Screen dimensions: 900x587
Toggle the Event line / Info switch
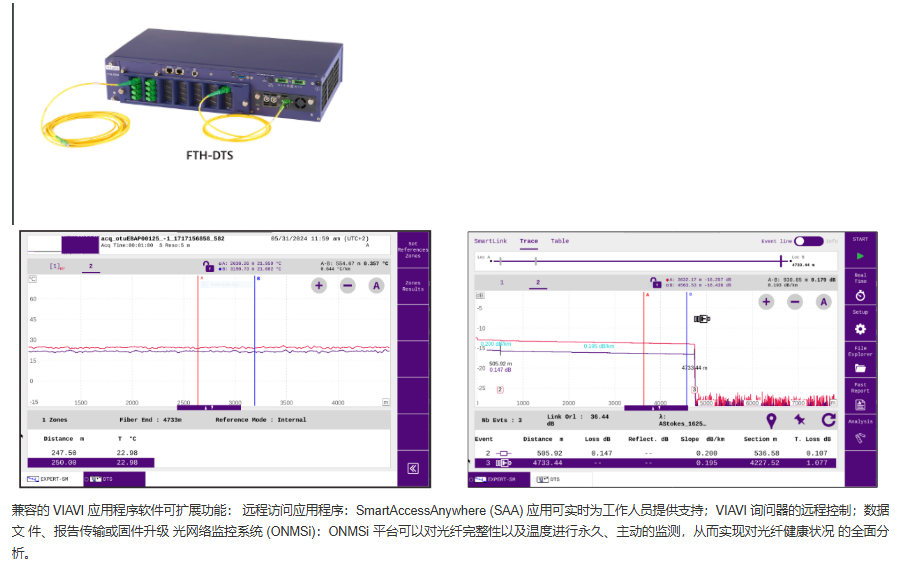coord(808,241)
